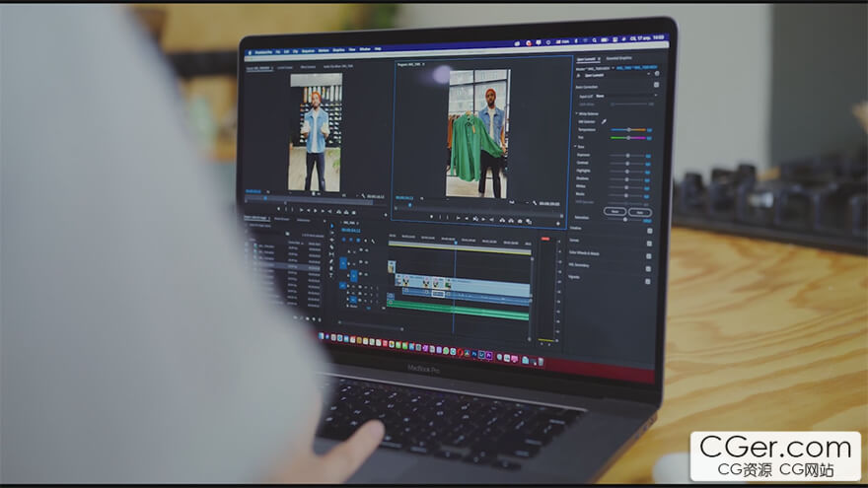Select the Pen tool
This screenshot has height=488, width=868.
332,261
